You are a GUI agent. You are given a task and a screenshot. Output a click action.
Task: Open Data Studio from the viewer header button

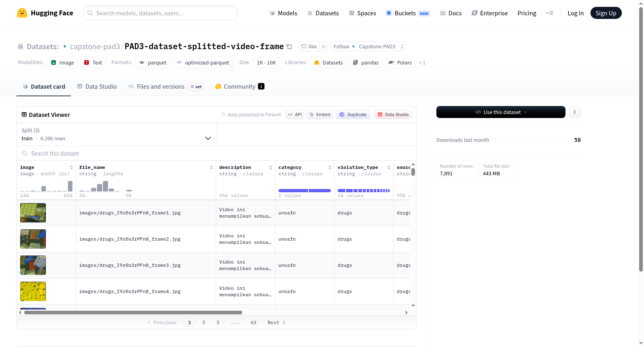393,114
